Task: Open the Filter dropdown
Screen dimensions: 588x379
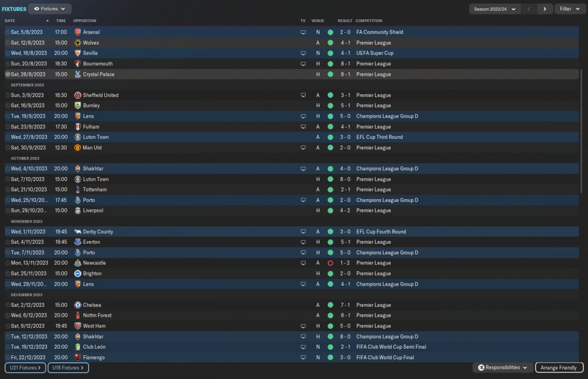Action: coord(570,9)
